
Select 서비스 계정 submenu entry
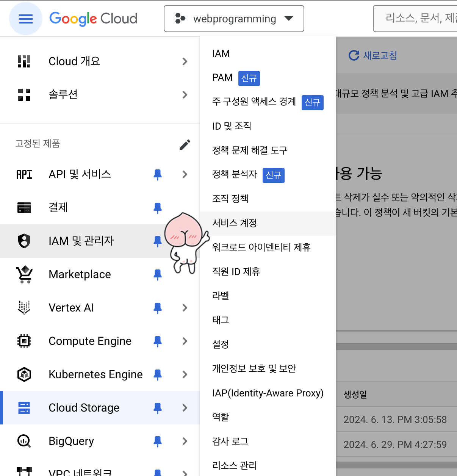click(x=268, y=223)
